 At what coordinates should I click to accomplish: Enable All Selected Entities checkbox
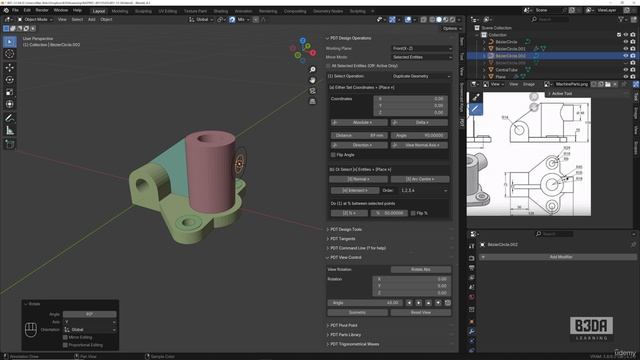(329, 66)
